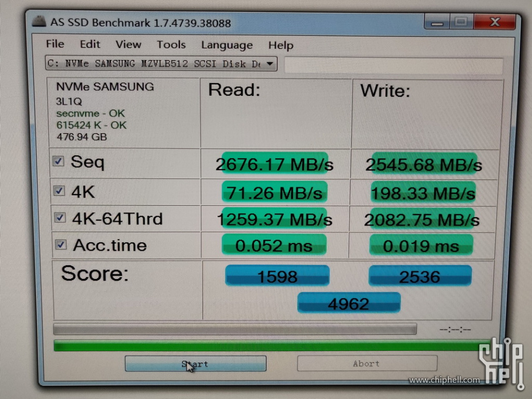Select the Seq write result 2545.68 MB/s

click(424, 165)
